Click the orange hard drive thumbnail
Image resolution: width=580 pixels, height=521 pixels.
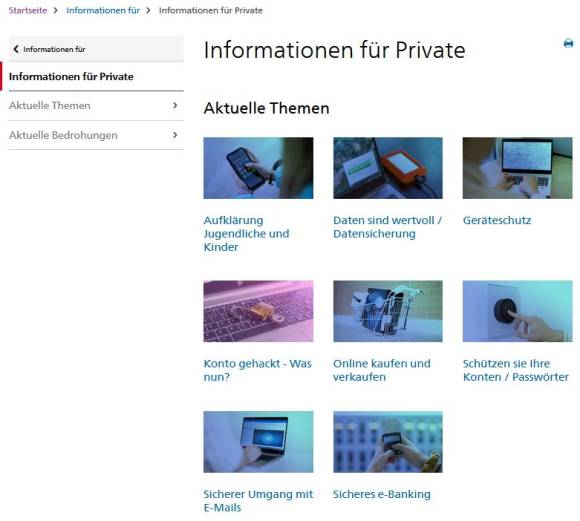click(x=388, y=168)
